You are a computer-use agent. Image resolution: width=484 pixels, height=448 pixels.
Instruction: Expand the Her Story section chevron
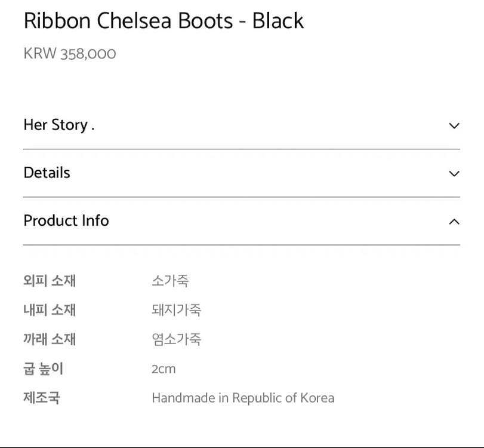[454, 125]
